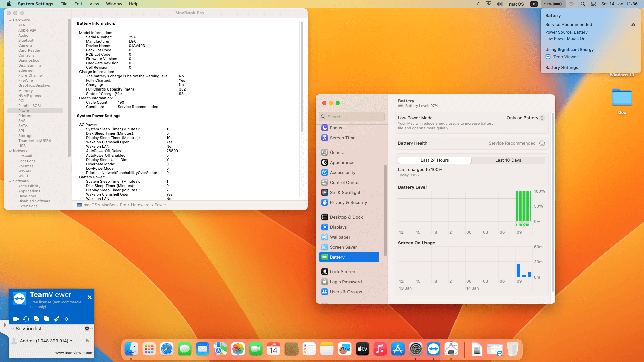Click TeamViewer under Using Significant Energy
Viewport: 644px width, 362px height.
coord(566,57)
